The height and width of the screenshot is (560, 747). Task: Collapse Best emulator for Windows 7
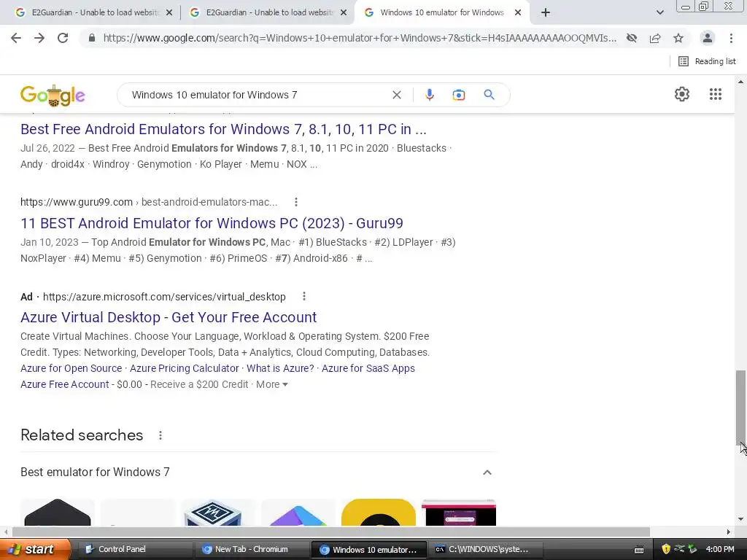click(x=487, y=472)
